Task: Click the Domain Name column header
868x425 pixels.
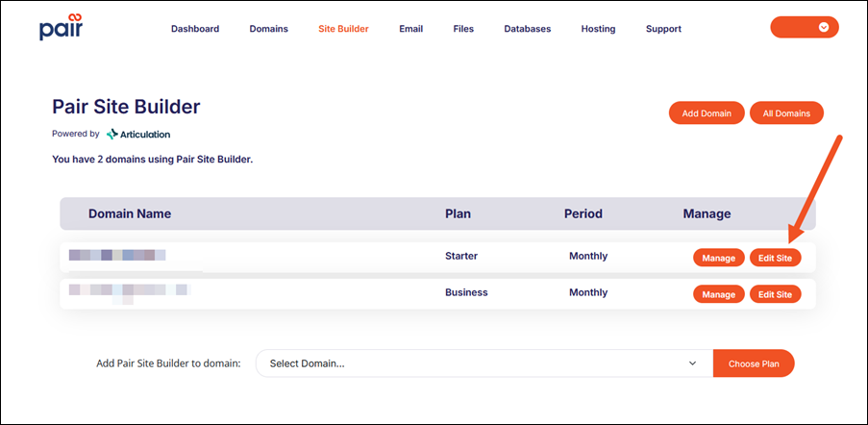Action: tap(130, 213)
